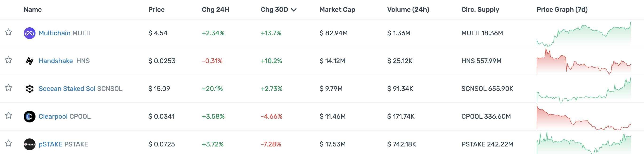Viewport: 644px width, 154px height.
Task: Click the pSTAKE logo icon
Action: click(x=30, y=144)
